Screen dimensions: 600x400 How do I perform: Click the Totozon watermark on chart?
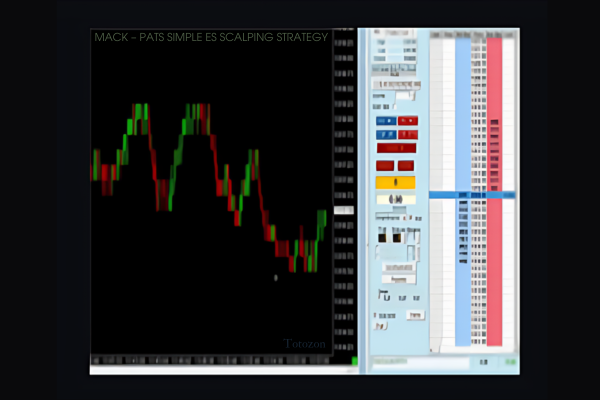click(x=304, y=345)
